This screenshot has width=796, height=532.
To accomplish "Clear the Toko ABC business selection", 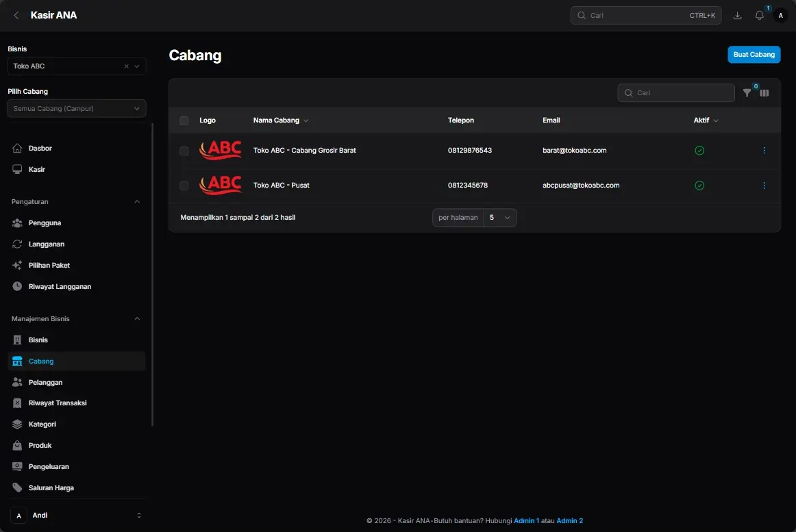I will tap(127, 66).
